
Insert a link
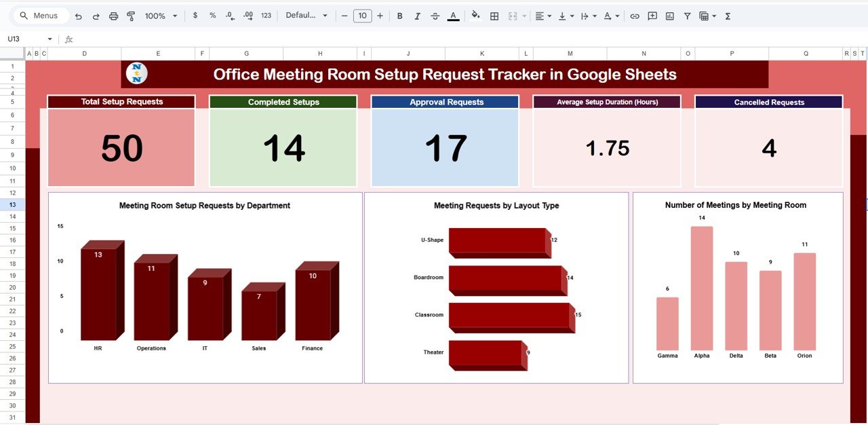click(x=635, y=15)
